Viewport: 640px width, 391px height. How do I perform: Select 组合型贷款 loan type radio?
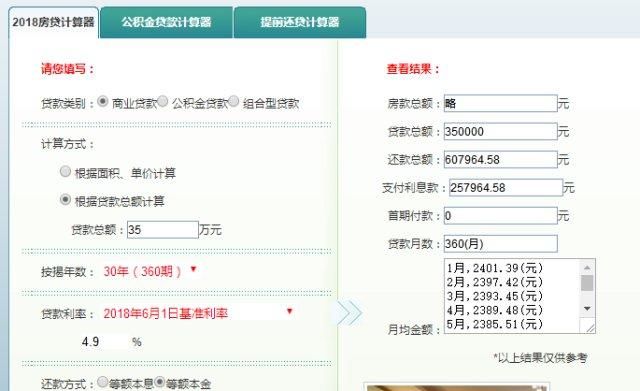(233, 101)
